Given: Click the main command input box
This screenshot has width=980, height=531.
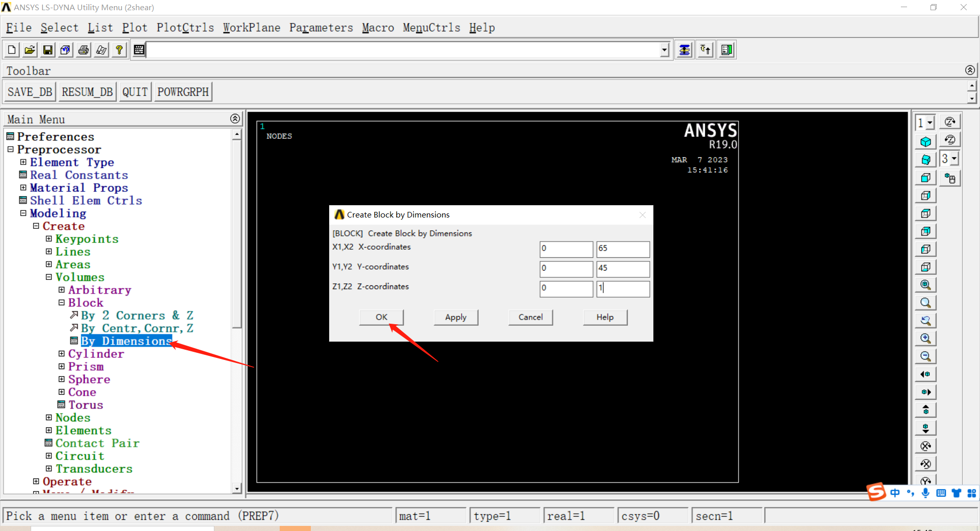Looking at the screenshot, I should point(403,50).
